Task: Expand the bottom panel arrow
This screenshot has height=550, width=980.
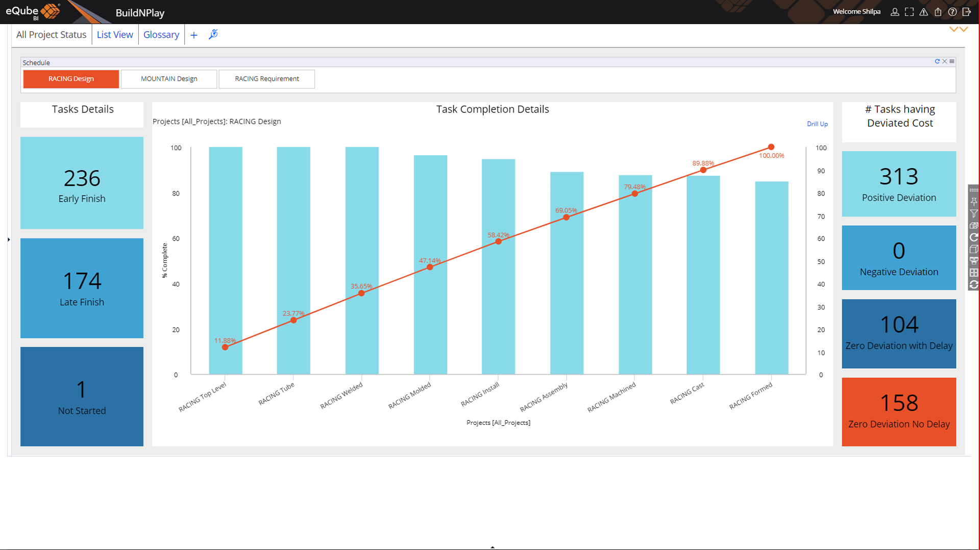Action: (x=493, y=547)
